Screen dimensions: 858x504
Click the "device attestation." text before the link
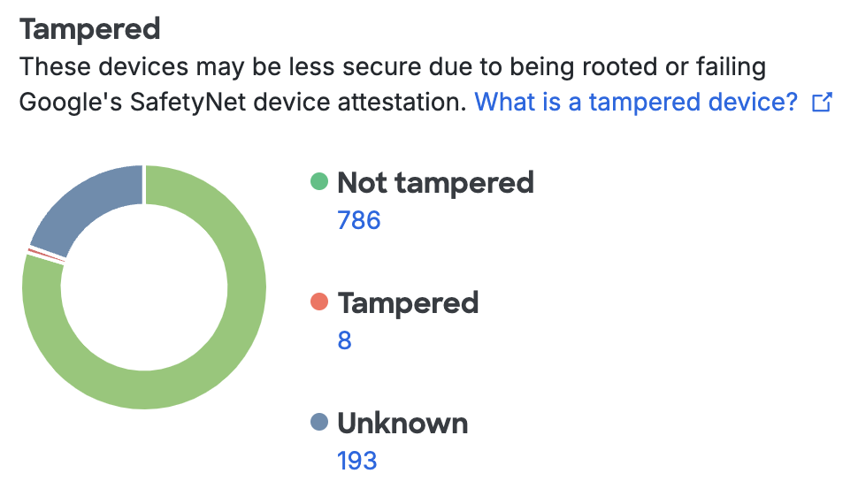coord(372,102)
